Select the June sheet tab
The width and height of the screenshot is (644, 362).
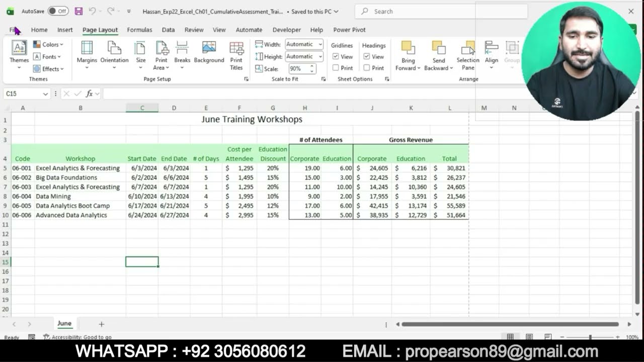64,324
